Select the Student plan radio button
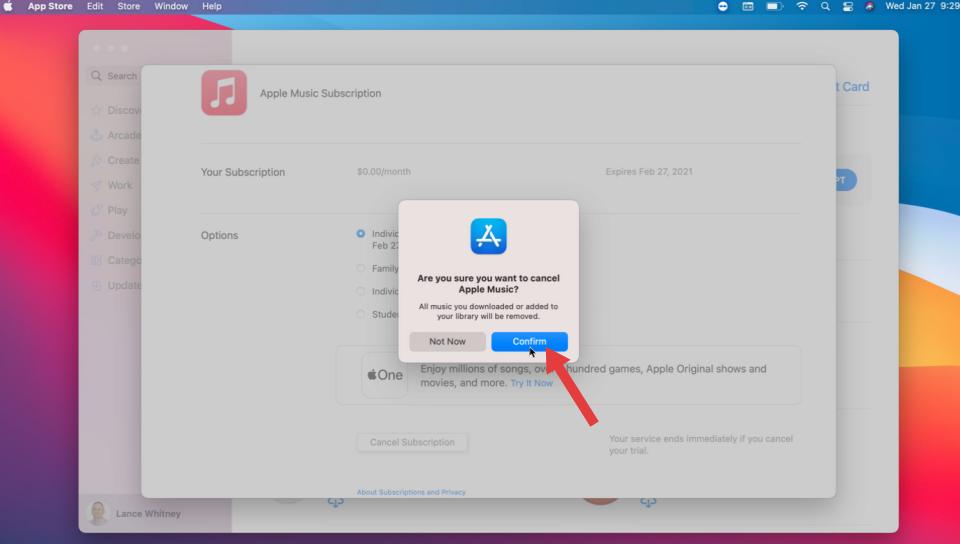This screenshot has height=544, width=960. [x=361, y=314]
